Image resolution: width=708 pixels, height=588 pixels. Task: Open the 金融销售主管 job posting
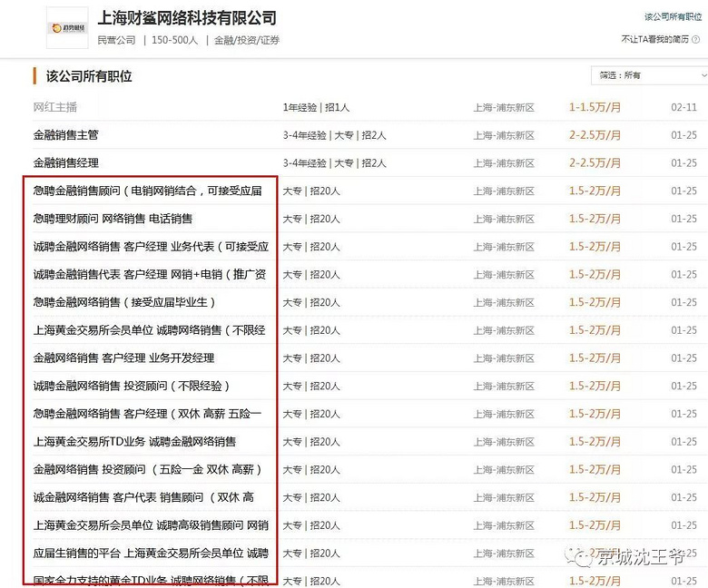66,135
